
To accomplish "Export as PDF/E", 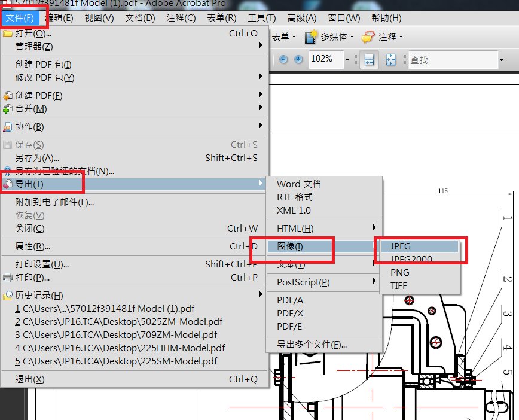I will click(x=324, y=327).
